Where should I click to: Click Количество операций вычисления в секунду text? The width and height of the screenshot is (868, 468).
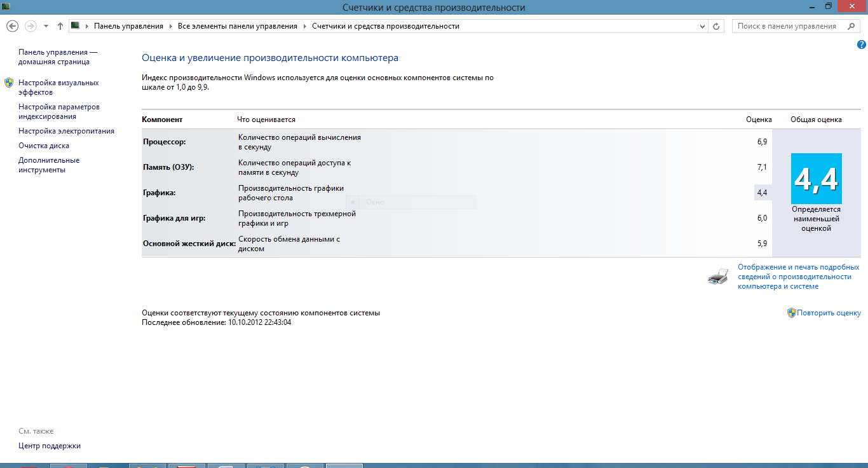pyautogui.click(x=299, y=142)
